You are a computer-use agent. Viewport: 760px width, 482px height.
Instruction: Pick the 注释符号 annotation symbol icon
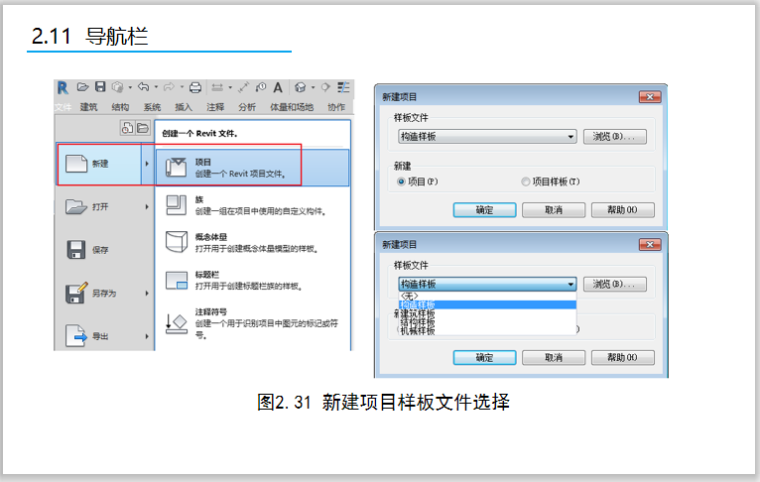coord(175,322)
